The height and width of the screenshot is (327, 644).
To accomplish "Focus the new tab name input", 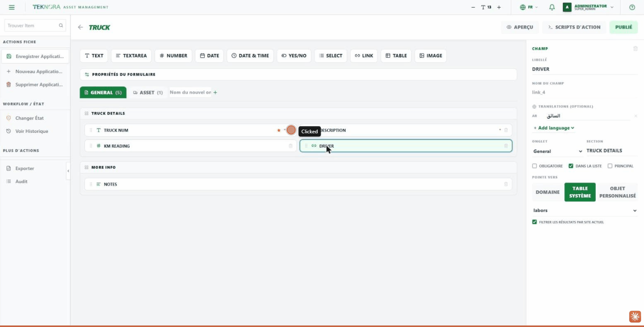I will (x=190, y=92).
